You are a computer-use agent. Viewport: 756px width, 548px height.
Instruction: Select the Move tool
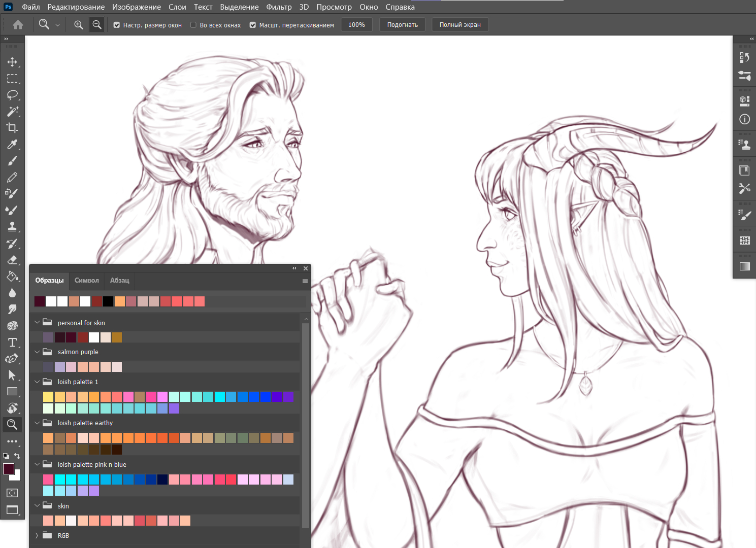[12, 62]
